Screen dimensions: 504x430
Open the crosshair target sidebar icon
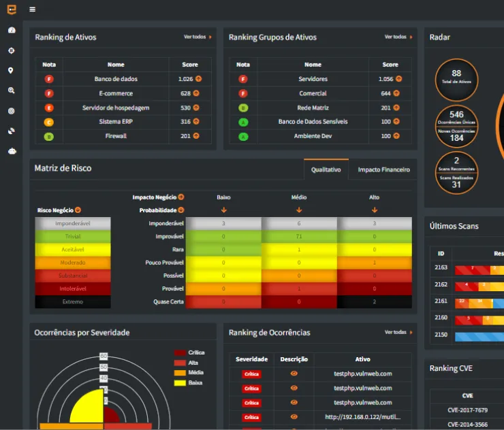coord(12,51)
